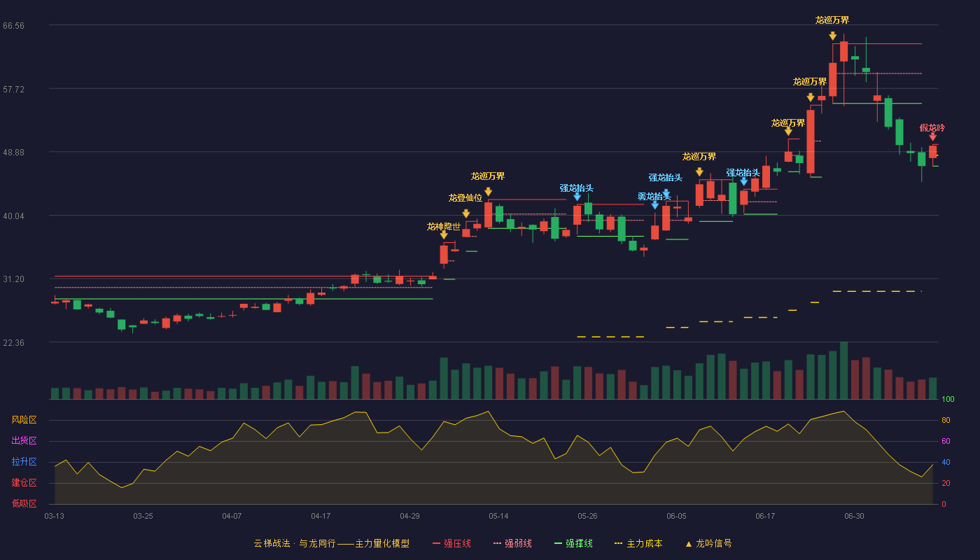Click the 48.88 price axis label
Viewport: 980px width, 560px height.
tap(13, 152)
